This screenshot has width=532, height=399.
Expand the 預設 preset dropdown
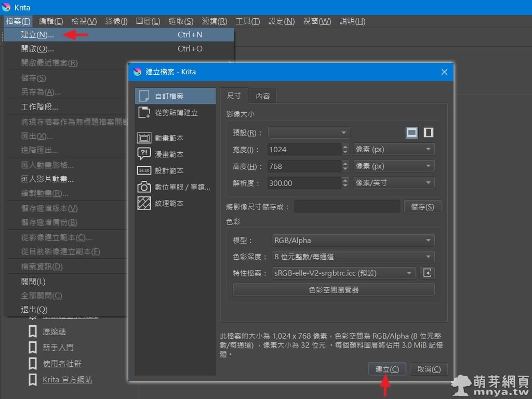309,133
